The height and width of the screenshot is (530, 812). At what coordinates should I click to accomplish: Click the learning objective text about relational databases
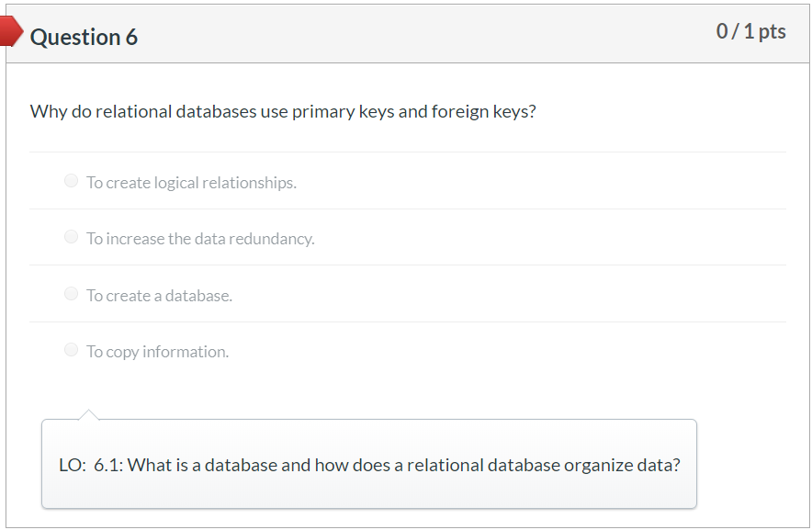[x=366, y=466]
